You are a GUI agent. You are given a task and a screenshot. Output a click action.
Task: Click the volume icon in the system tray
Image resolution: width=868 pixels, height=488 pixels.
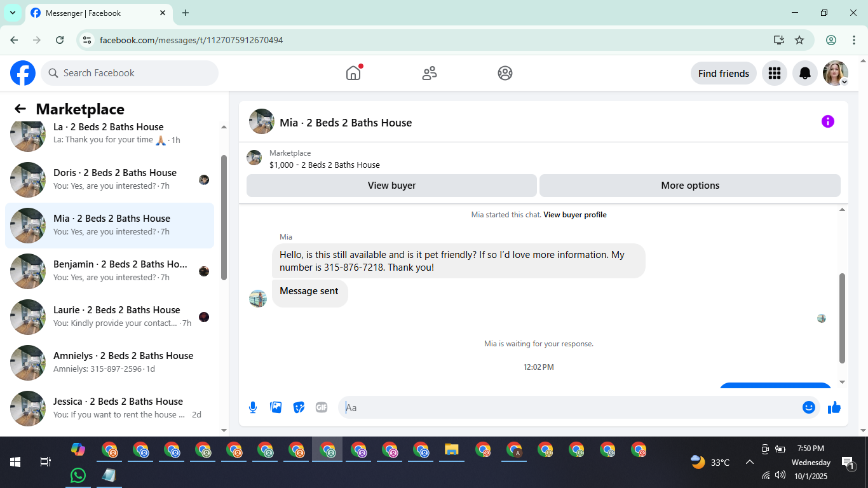[x=780, y=475]
